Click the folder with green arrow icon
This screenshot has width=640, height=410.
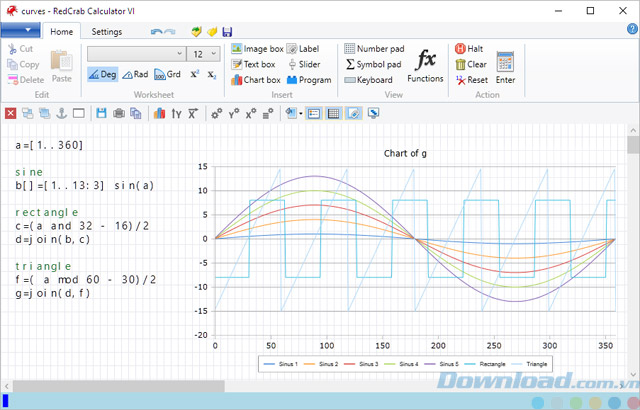[196, 31]
